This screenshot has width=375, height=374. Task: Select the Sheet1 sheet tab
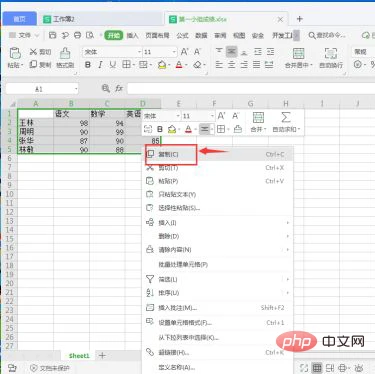[79, 356]
